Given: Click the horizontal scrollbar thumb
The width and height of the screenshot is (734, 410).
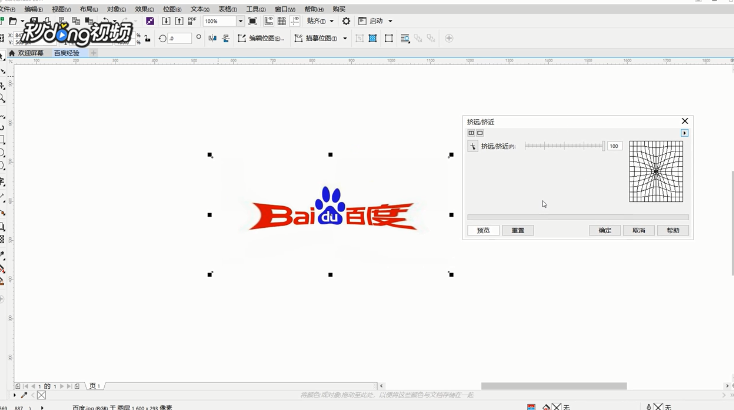Looking at the screenshot, I should tap(554, 386).
